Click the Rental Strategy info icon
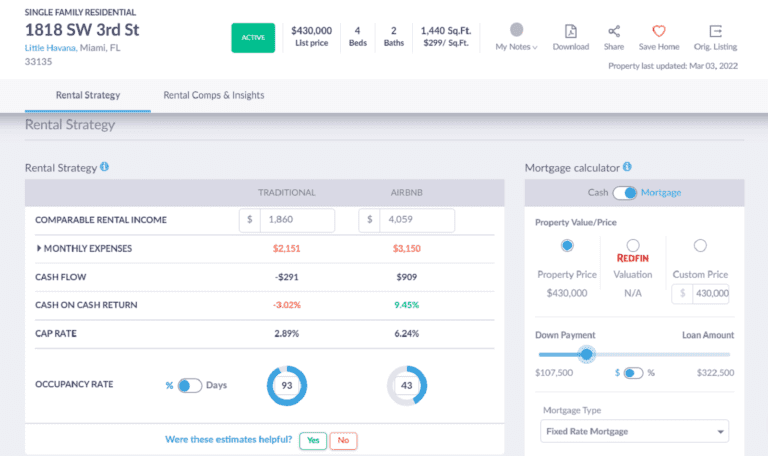Viewport: 768px width, 456px height. (105, 167)
